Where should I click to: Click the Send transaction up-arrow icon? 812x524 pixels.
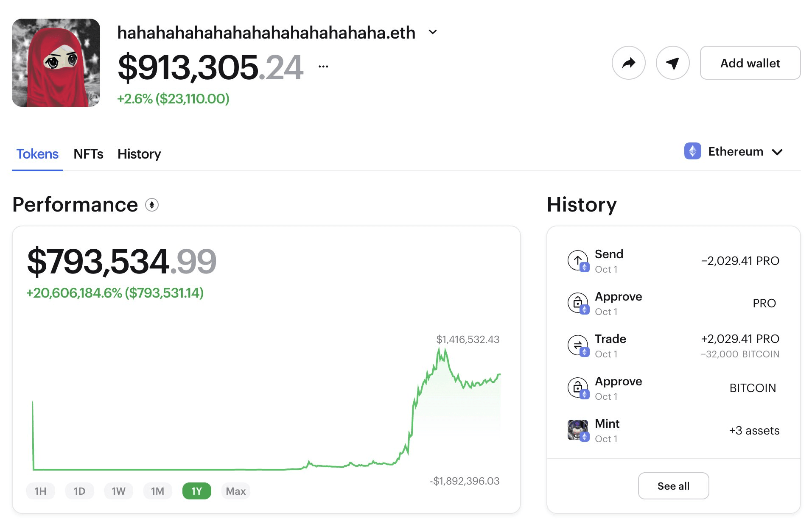[x=578, y=260]
